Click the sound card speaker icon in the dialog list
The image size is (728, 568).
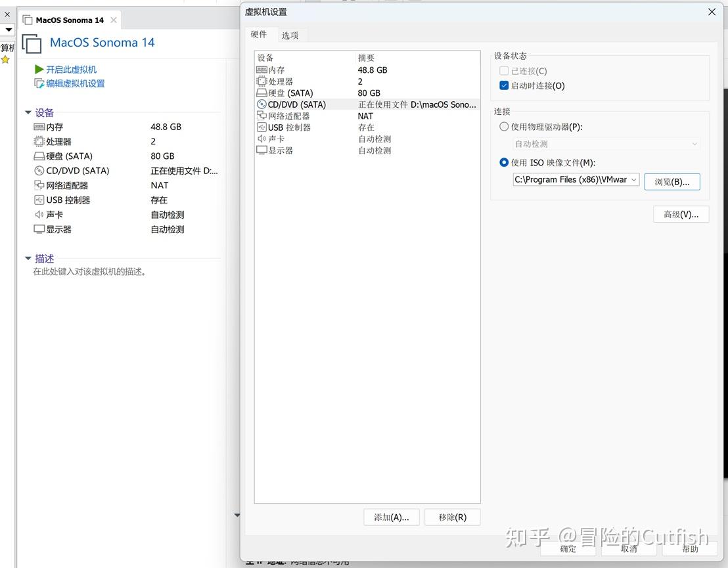pos(262,139)
